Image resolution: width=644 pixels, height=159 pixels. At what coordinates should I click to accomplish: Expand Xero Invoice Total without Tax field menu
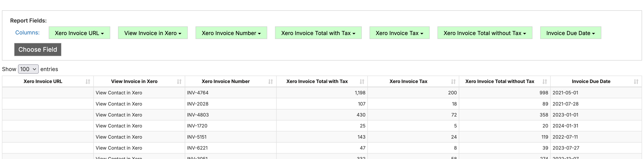pyautogui.click(x=484, y=33)
